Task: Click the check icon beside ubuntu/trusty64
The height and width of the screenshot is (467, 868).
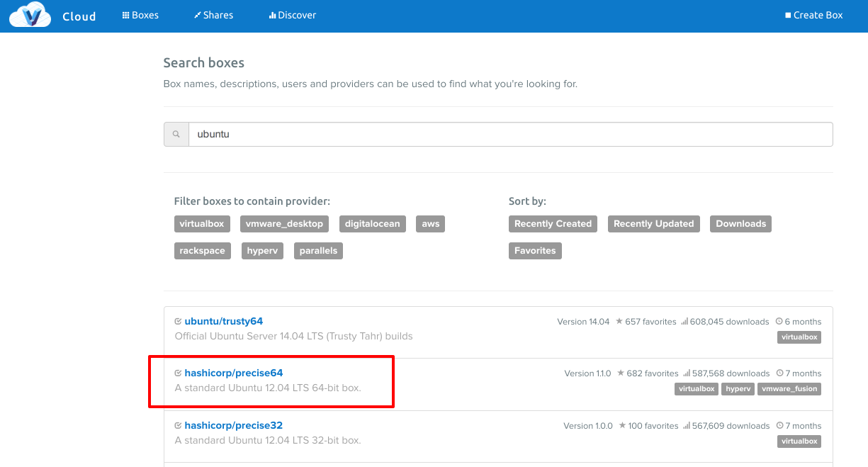Action: 178,321
